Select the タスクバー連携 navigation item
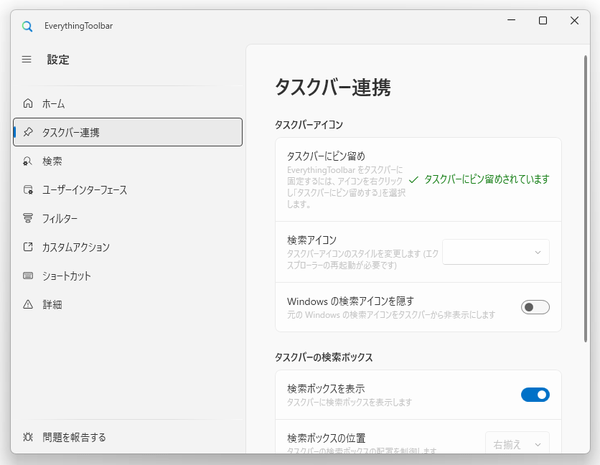 click(x=128, y=132)
